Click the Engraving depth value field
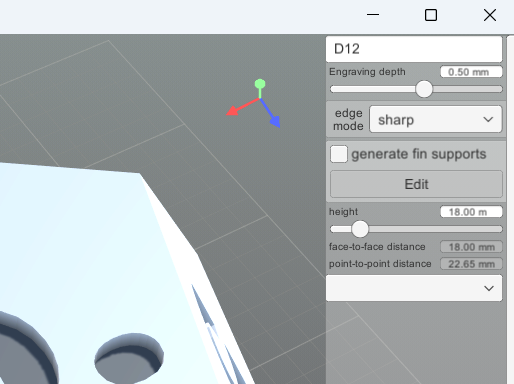Viewport: 514px width, 384px height. (x=471, y=72)
